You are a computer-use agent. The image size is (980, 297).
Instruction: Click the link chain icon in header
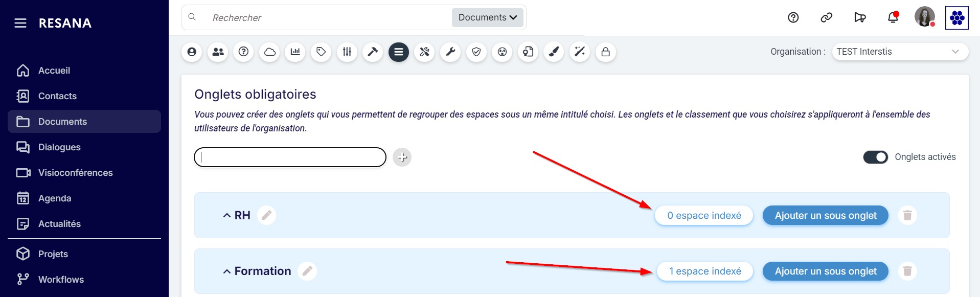click(827, 17)
